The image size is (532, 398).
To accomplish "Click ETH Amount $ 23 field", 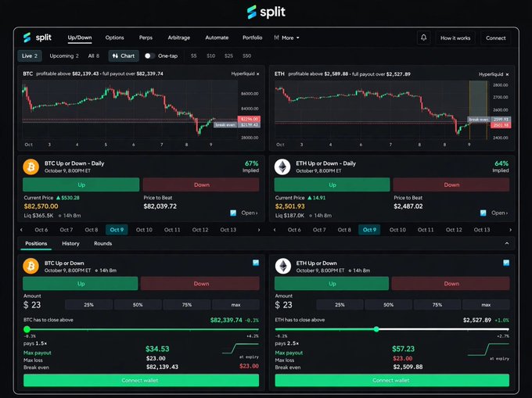I will [x=284, y=305].
